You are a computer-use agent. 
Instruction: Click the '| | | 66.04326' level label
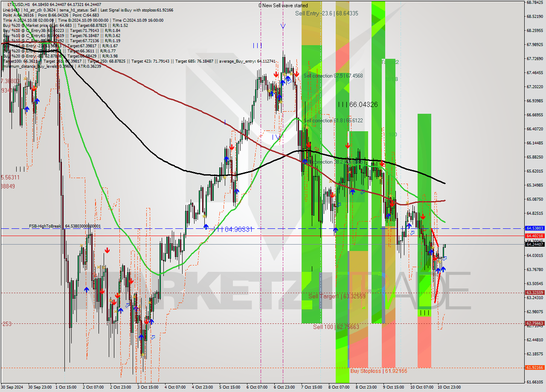[358, 104]
